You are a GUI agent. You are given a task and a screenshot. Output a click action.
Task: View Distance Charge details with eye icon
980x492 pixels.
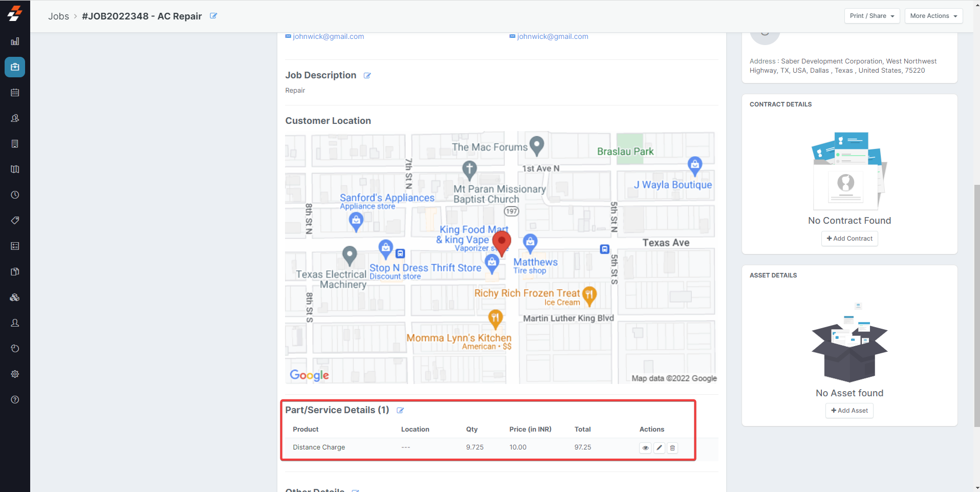coord(645,448)
